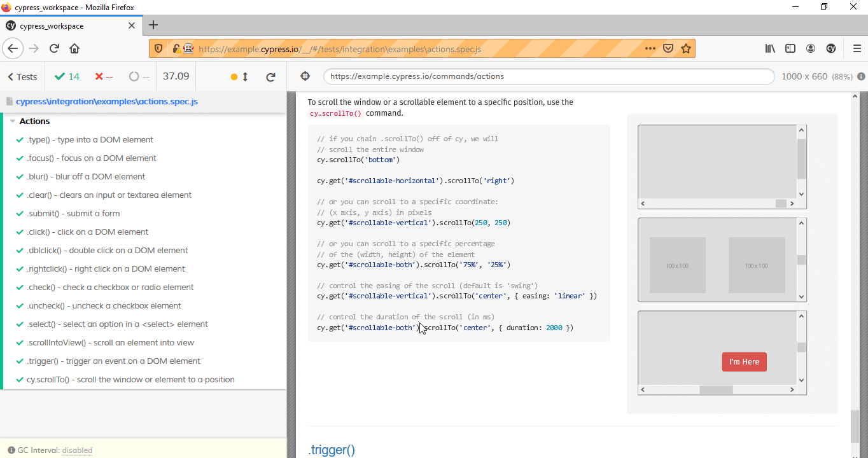Bookmark the page with the star icon
The height and width of the screenshot is (458, 868).
(x=686, y=48)
